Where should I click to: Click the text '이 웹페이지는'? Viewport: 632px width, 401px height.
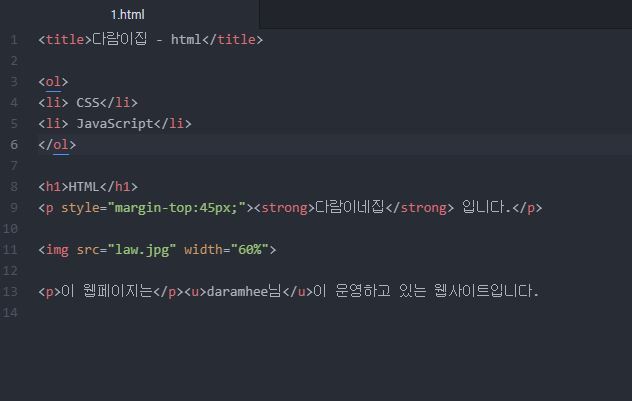tap(107, 291)
